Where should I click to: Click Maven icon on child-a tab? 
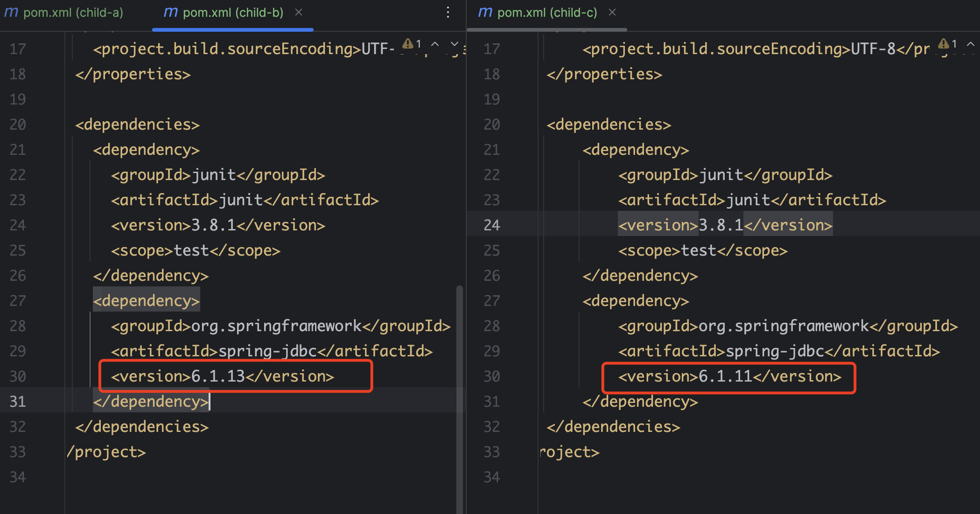pos(11,13)
